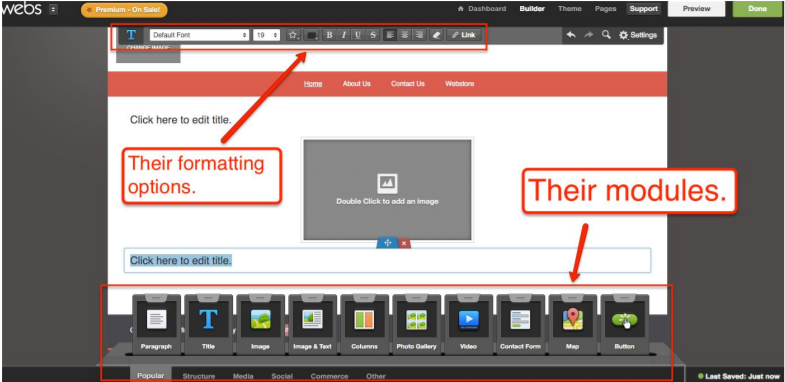
Task: Switch to the Media tab
Action: click(x=243, y=376)
